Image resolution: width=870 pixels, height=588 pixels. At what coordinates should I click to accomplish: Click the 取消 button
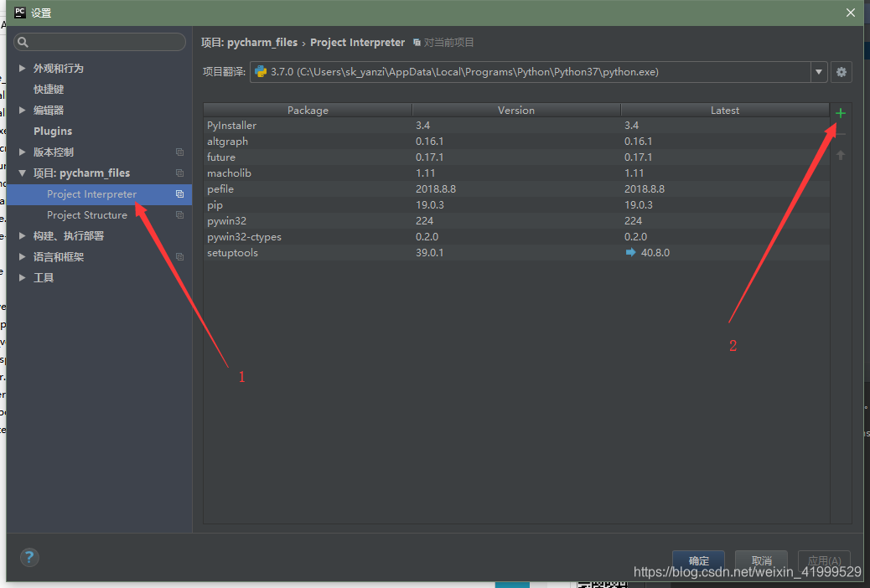(761, 560)
